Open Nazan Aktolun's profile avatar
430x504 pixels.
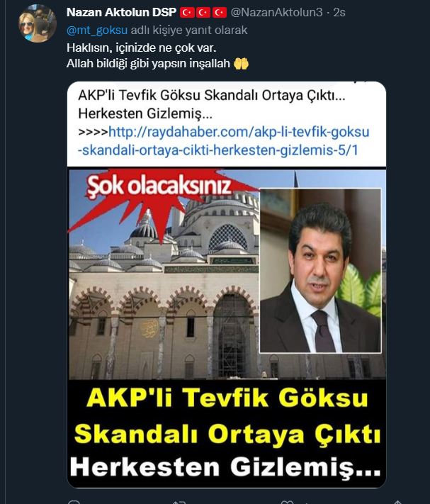[38, 24]
